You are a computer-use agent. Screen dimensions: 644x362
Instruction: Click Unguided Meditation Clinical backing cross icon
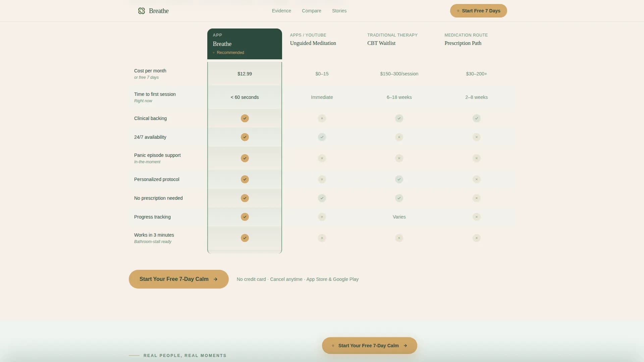pos(322,118)
